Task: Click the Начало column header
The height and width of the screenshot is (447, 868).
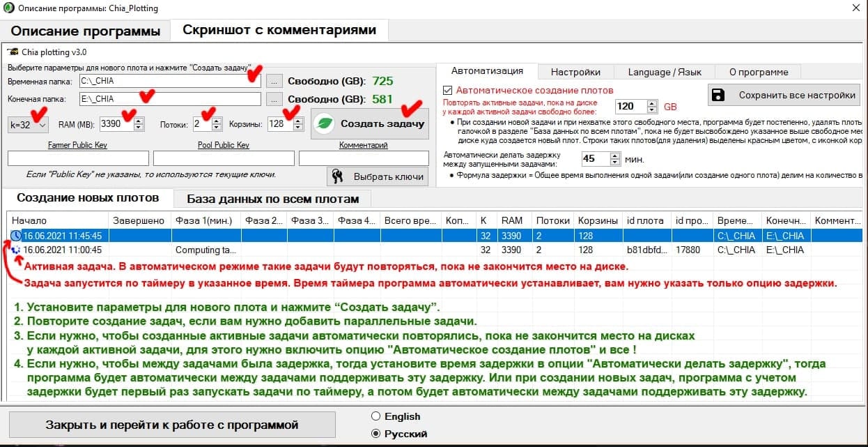Action: [58, 220]
